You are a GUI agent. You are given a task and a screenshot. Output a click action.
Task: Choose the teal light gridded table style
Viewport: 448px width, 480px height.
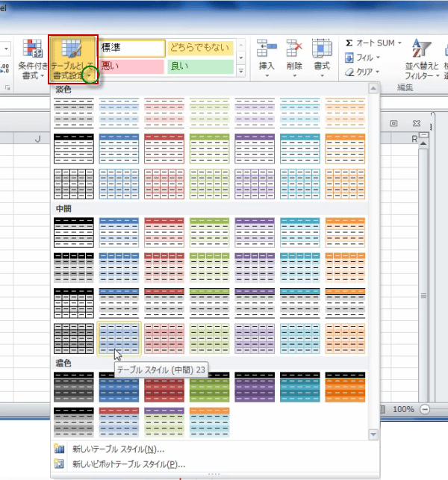point(300,184)
